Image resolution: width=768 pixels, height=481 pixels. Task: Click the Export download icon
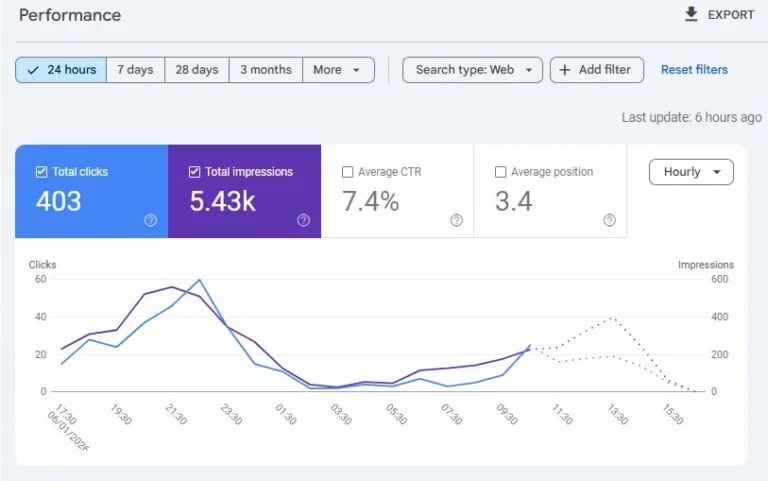coord(691,14)
